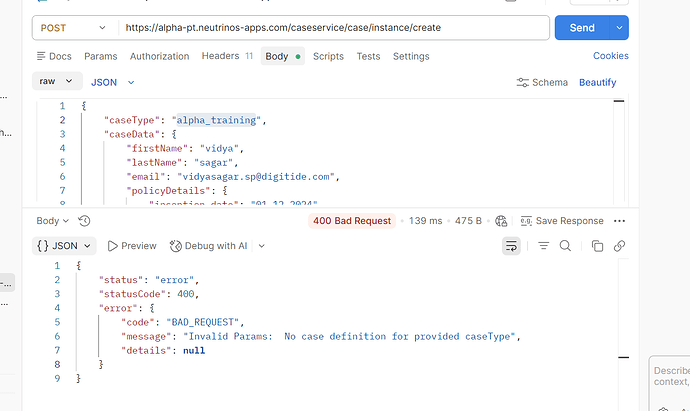Click the Cookies link
The width and height of the screenshot is (690, 411).
(x=611, y=56)
